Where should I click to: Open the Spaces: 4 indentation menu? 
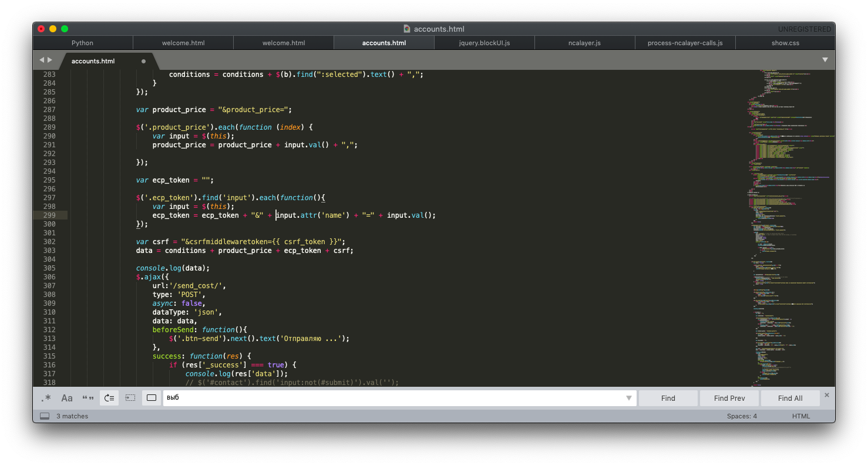(742, 416)
